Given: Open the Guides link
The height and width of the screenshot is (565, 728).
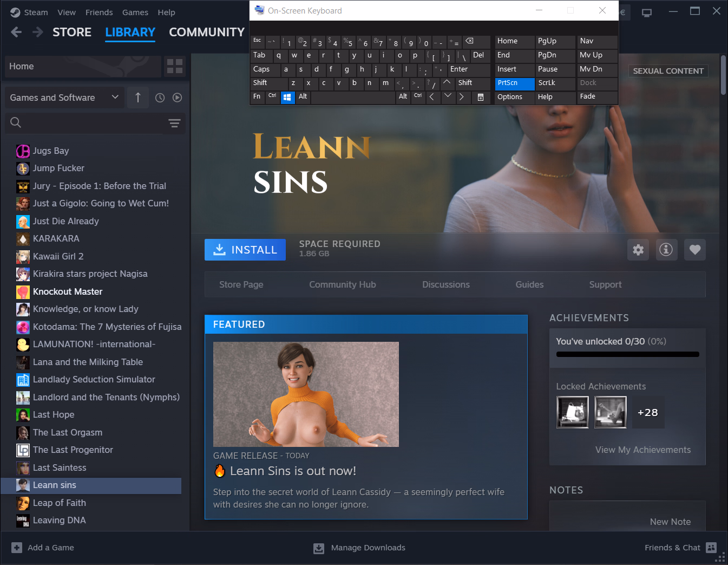Looking at the screenshot, I should (x=529, y=284).
